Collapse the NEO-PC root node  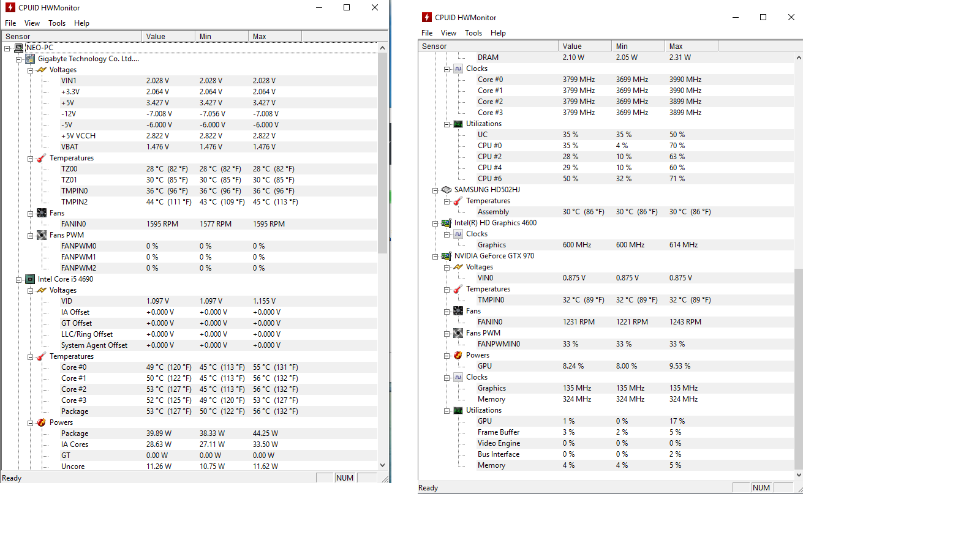tap(7, 48)
